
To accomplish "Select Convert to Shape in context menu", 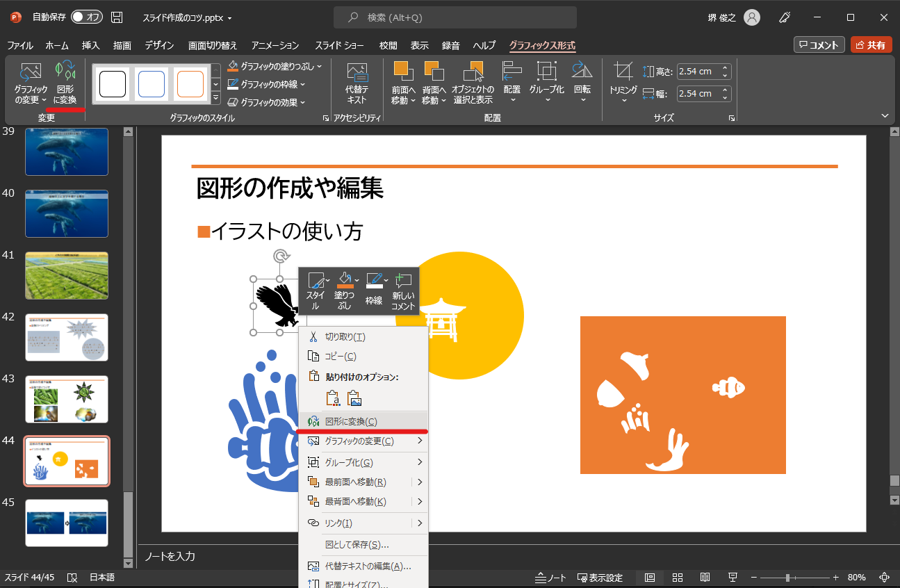I will [363, 421].
